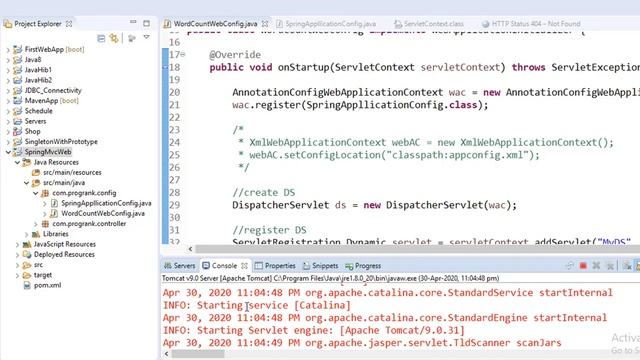640x360 pixels.
Task: Switch to WordCountWebConfig.java editor tab
Action: point(215,24)
